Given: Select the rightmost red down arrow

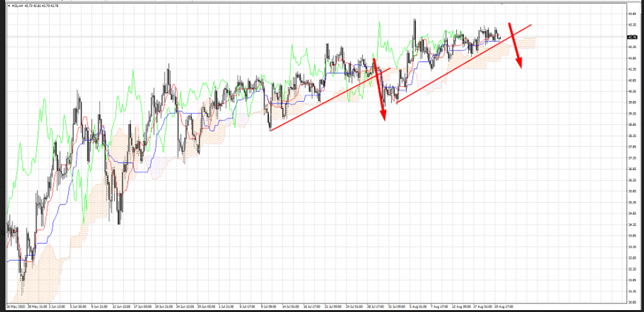Looking at the screenshot, I should point(515,44).
